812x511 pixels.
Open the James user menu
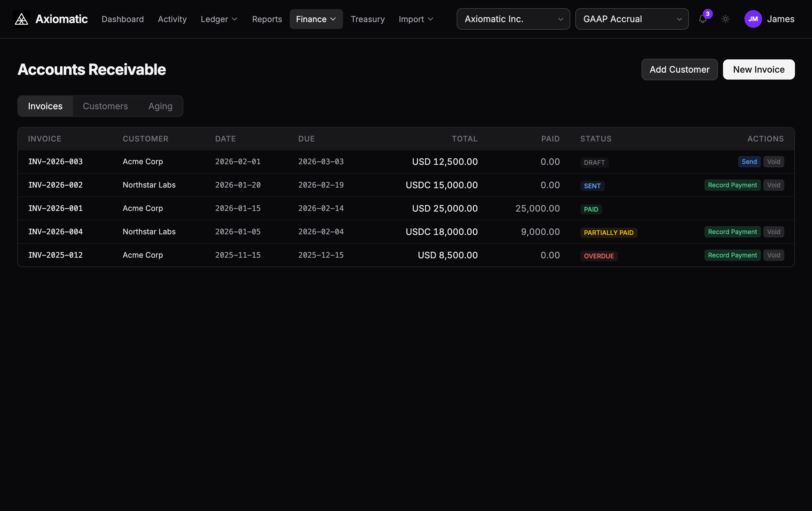(781, 19)
